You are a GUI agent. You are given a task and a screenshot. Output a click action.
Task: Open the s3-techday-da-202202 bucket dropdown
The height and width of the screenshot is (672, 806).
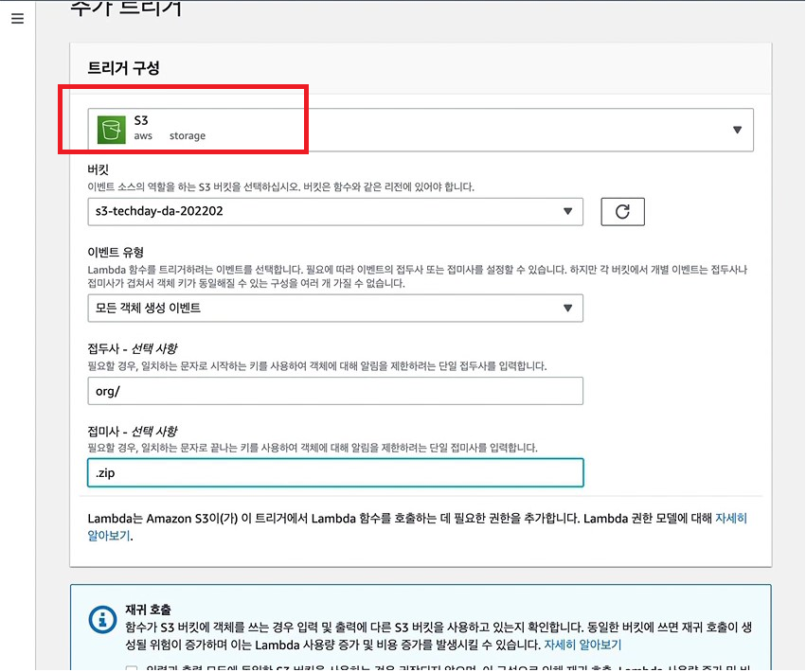pyautogui.click(x=335, y=212)
